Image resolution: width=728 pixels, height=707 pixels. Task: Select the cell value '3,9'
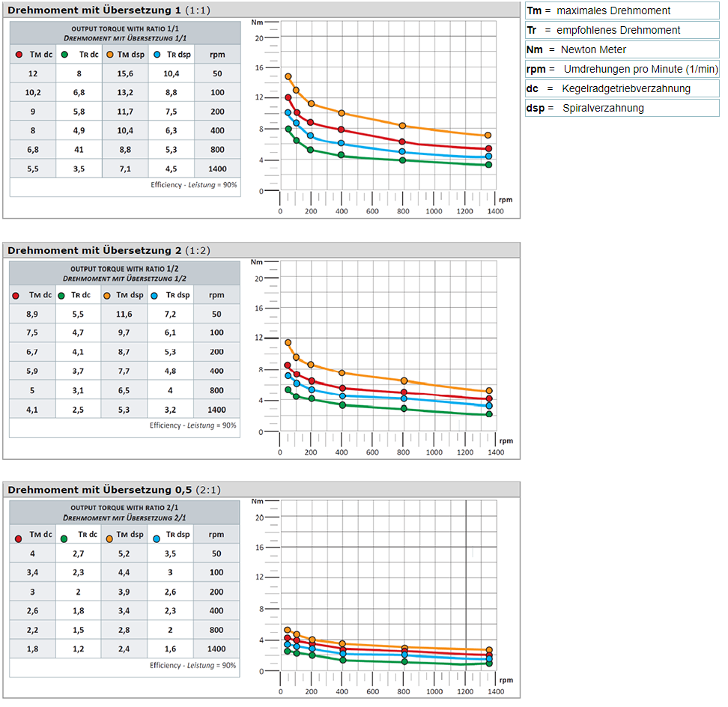coord(124,592)
